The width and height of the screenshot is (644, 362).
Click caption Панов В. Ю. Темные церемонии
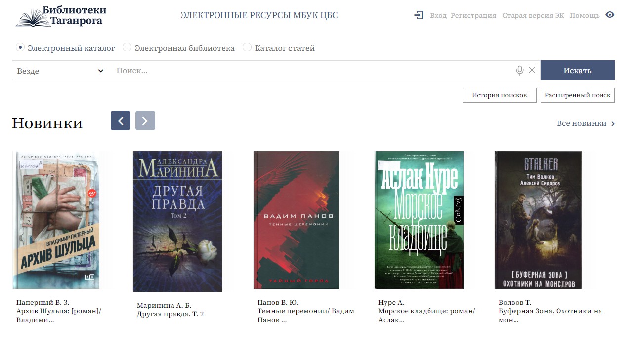(x=306, y=311)
